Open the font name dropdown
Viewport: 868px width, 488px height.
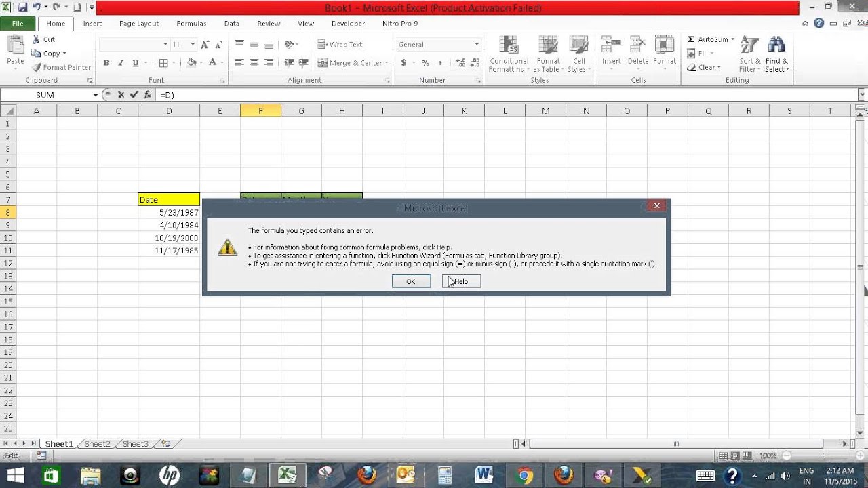point(165,44)
